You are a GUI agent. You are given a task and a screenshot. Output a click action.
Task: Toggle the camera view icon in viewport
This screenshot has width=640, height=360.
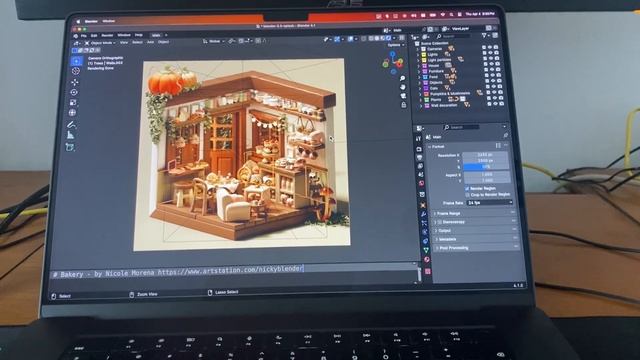coord(403,96)
